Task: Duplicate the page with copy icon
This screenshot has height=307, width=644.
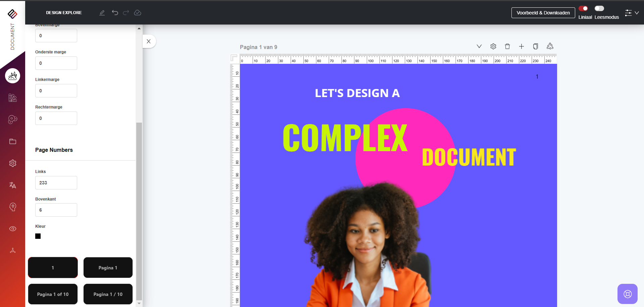Action: (x=536, y=46)
